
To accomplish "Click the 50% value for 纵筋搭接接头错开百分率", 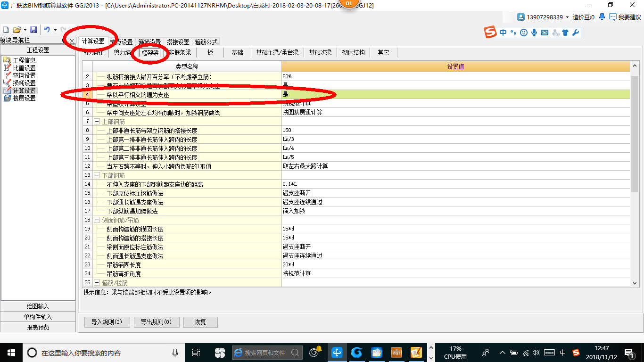I will [x=455, y=76].
